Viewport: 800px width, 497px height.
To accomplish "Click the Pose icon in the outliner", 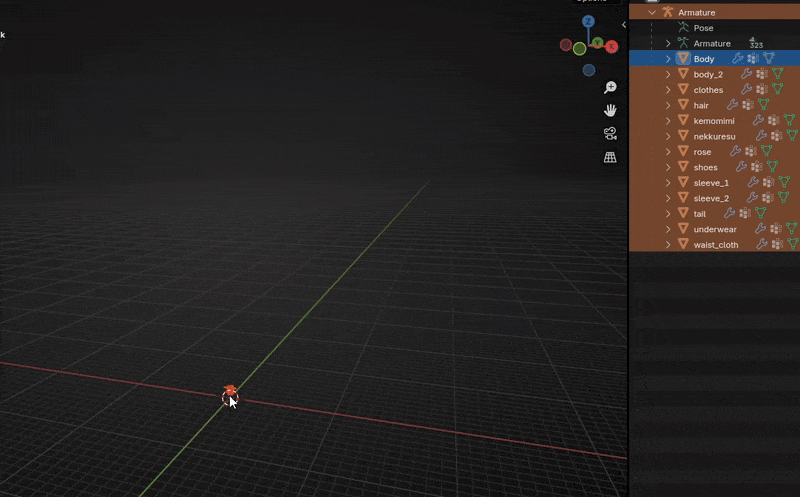I will coord(683,28).
